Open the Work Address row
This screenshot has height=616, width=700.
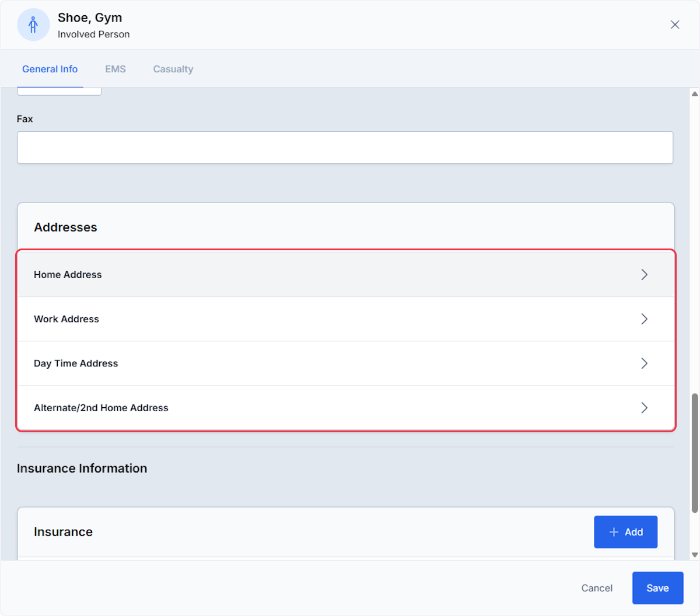point(346,319)
